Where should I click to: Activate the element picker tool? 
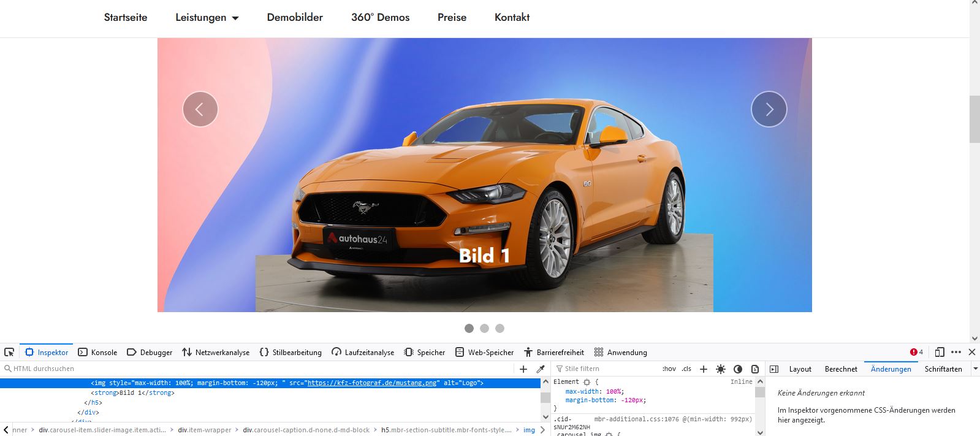coord(9,352)
